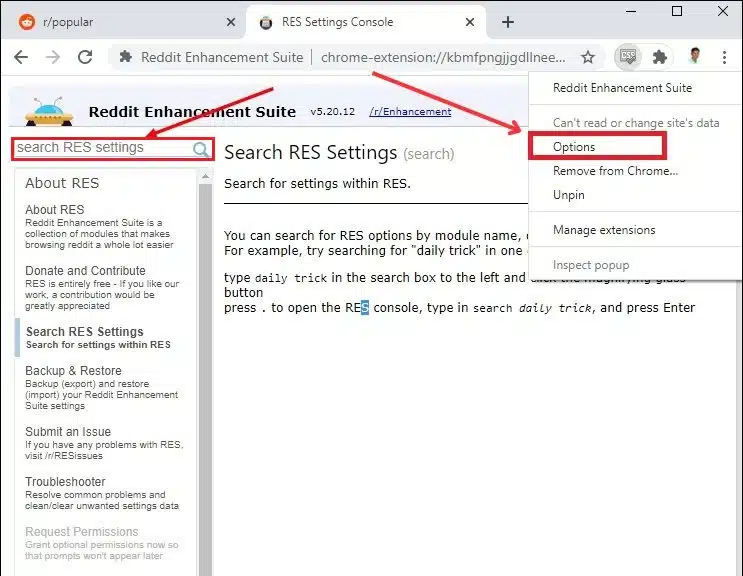Click the sidebar vertical scrollbar track
The height and width of the screenshot is (576, 743).
[x=205, y=379]
